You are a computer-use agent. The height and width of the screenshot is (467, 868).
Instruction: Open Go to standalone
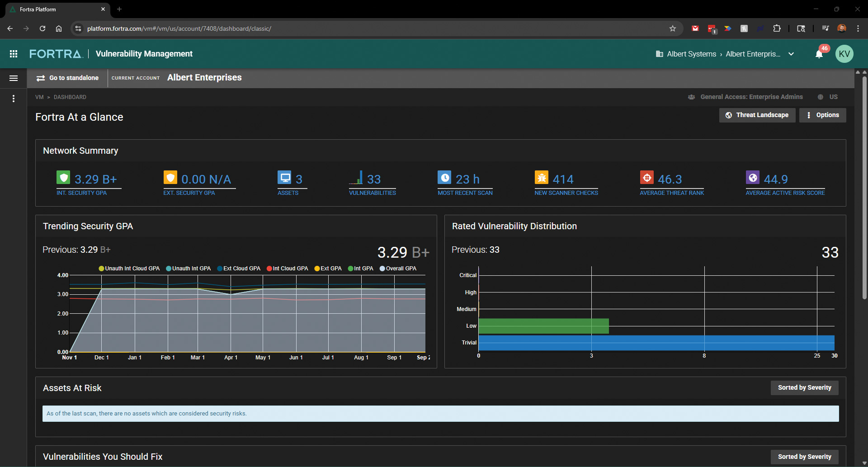(x=68, y=78)
